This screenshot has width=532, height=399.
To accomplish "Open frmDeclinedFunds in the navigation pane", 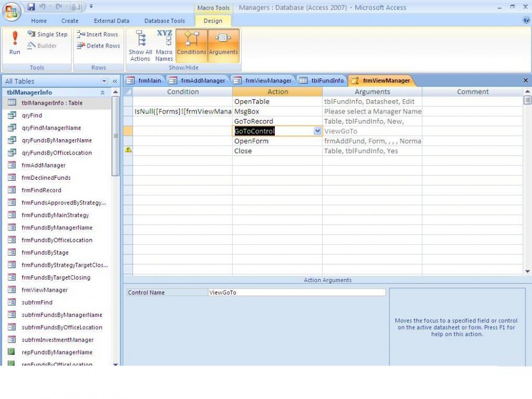I will [x=46, y=178].
